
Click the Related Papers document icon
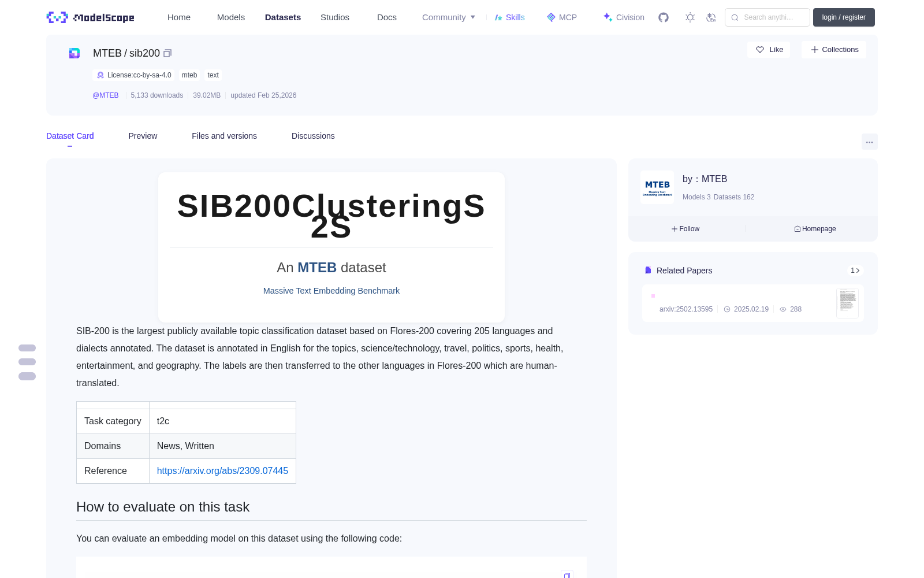click(648, 271)
